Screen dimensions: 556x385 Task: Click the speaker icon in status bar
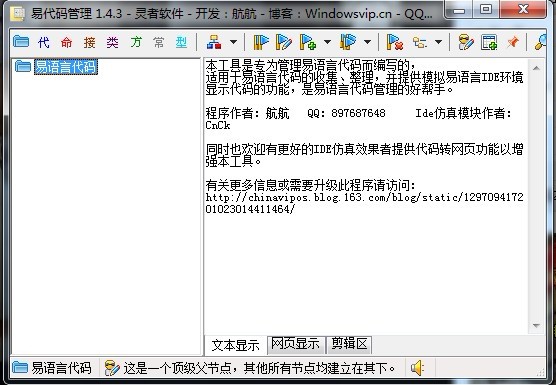coord(417,368)
